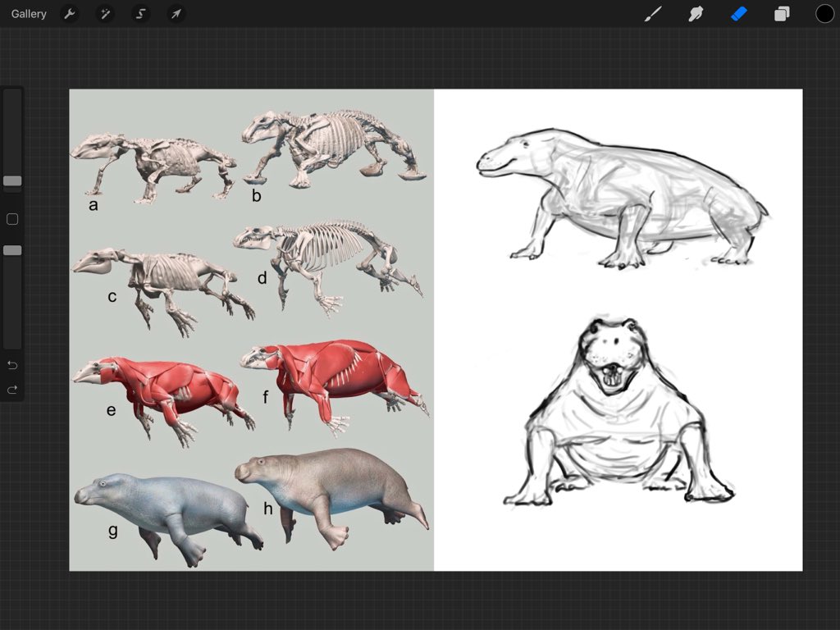Open the Layers panel

click(782, 14)
